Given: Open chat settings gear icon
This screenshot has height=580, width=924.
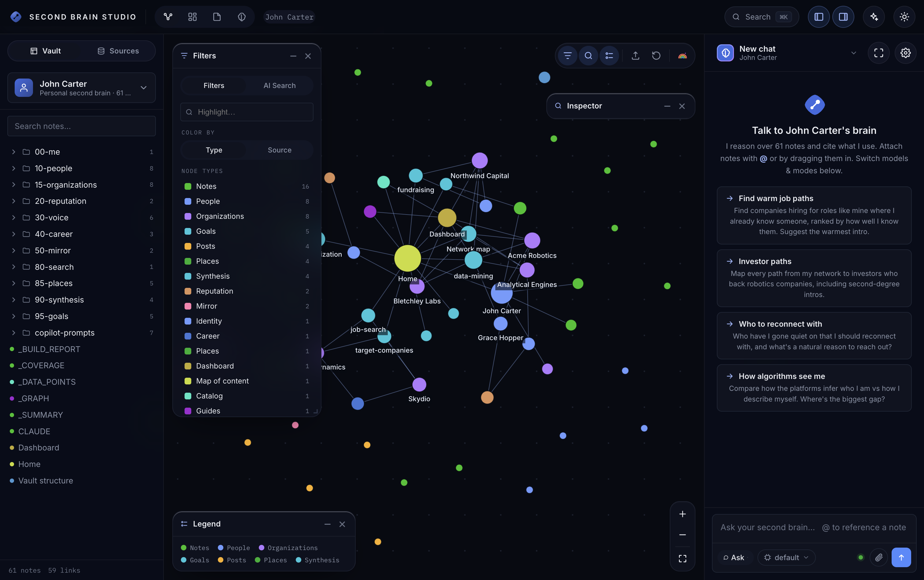Looking at the screenshot, I should (905, 53).
